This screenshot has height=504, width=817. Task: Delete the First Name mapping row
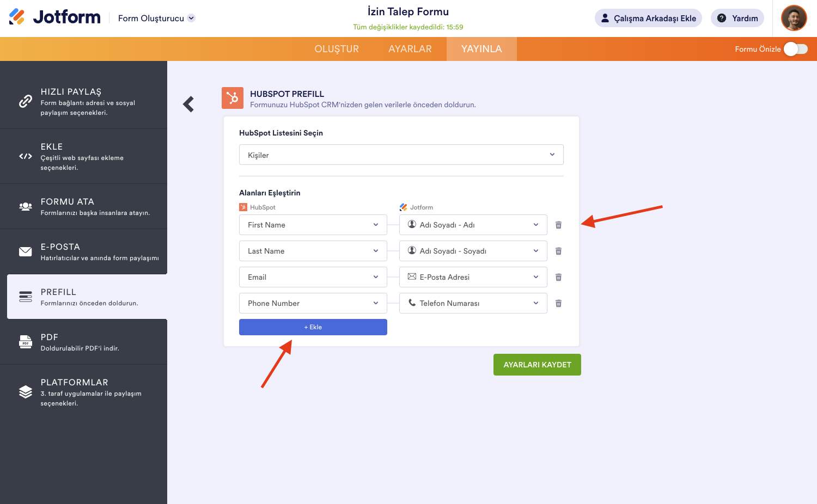558,225
